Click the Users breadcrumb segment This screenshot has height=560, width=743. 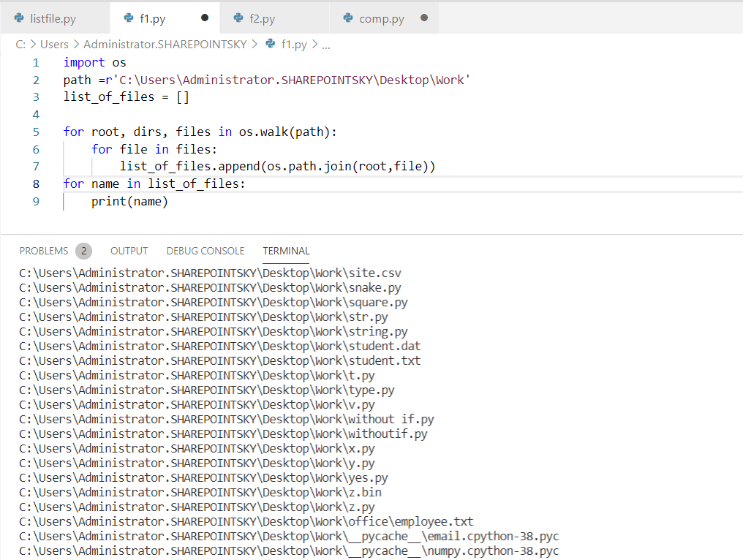point(55,45)
